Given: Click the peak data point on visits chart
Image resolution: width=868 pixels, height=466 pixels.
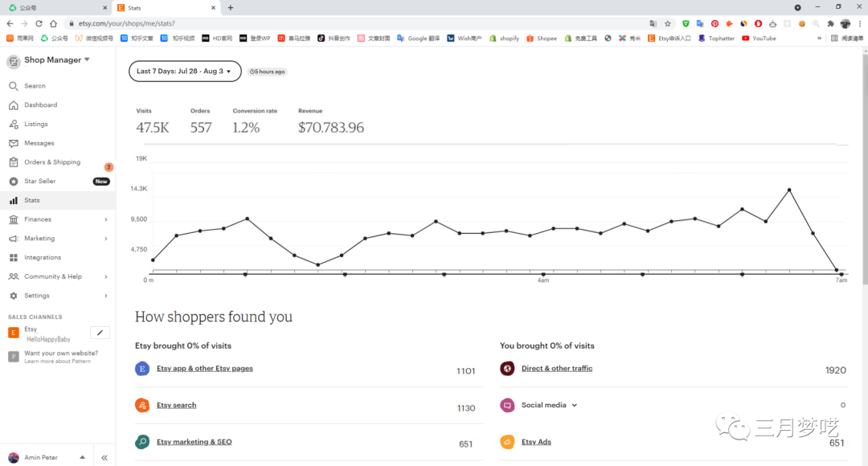Looking at the screenshot, I should click(789, 190).
